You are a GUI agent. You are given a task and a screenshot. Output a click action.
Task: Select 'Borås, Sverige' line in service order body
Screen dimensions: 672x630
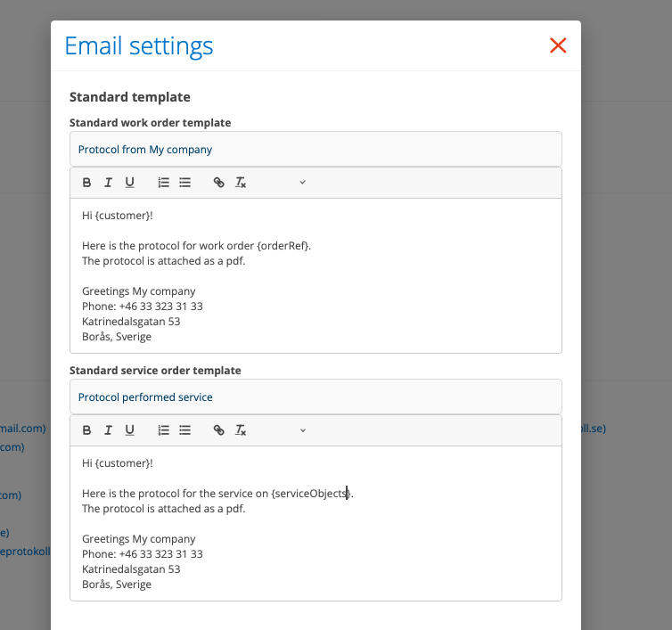[x=117, y=585]
